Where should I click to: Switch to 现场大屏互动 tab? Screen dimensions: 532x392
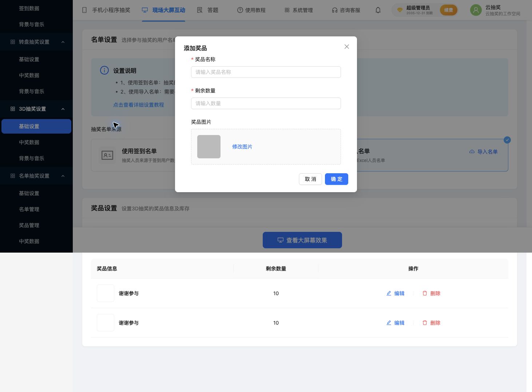pos(163,10)
